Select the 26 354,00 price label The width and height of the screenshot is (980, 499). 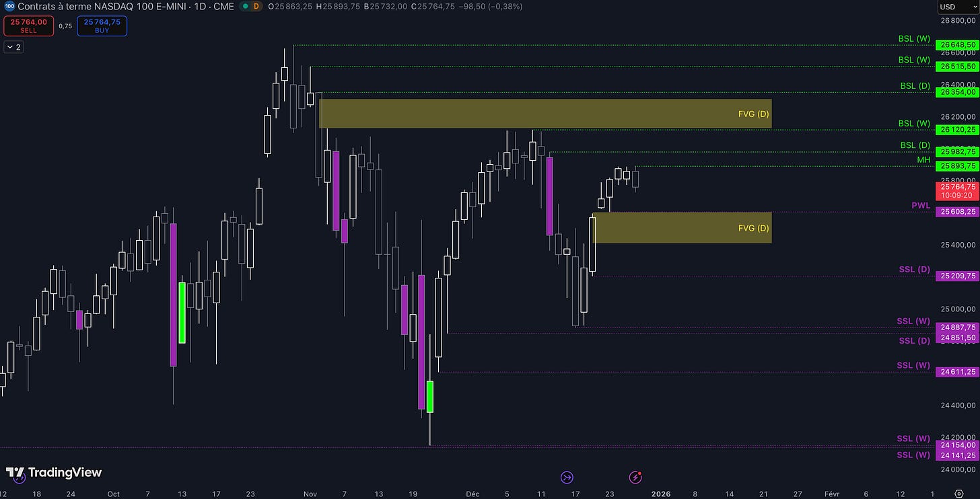(x=957, y=92)
